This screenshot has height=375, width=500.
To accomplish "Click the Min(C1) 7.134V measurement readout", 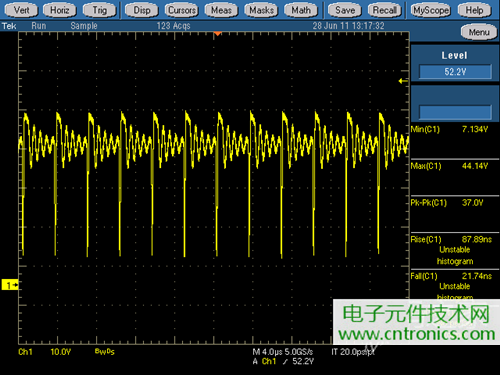I will pos(450,129).
